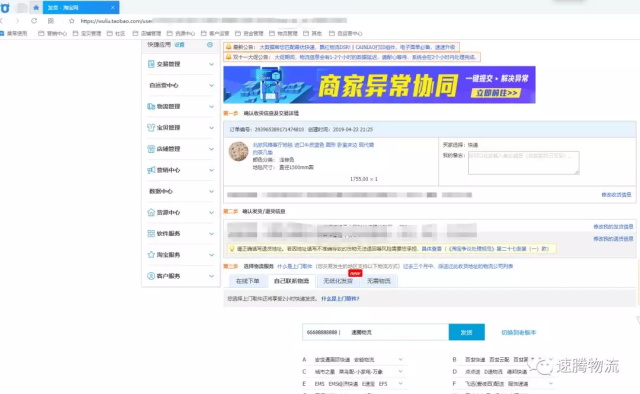Click the 切换到老版本 link

pos(518,332)
